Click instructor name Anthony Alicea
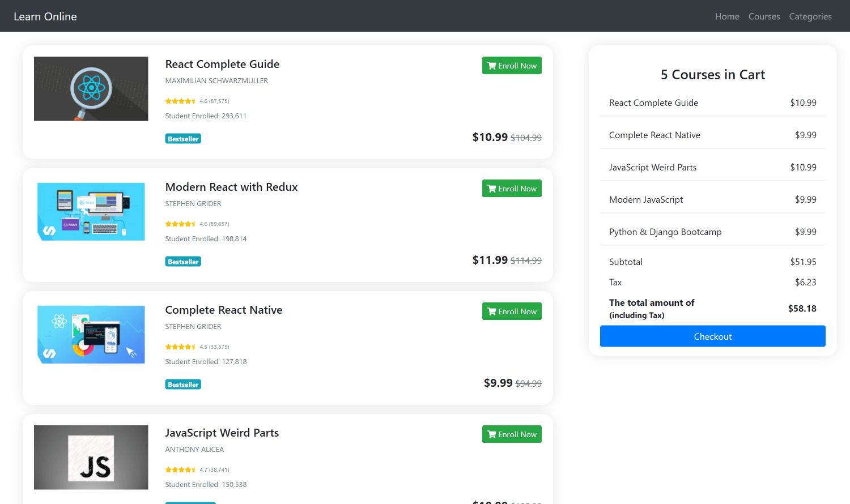This screenshot has width=850, height=504. click(x=194, y=450)
